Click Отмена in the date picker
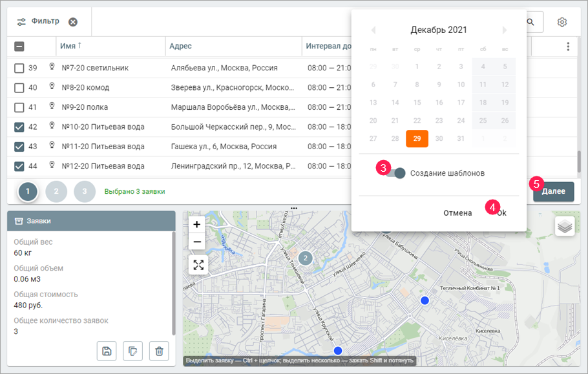This screenshot has height=374, width=588. [x=457, y=213]
